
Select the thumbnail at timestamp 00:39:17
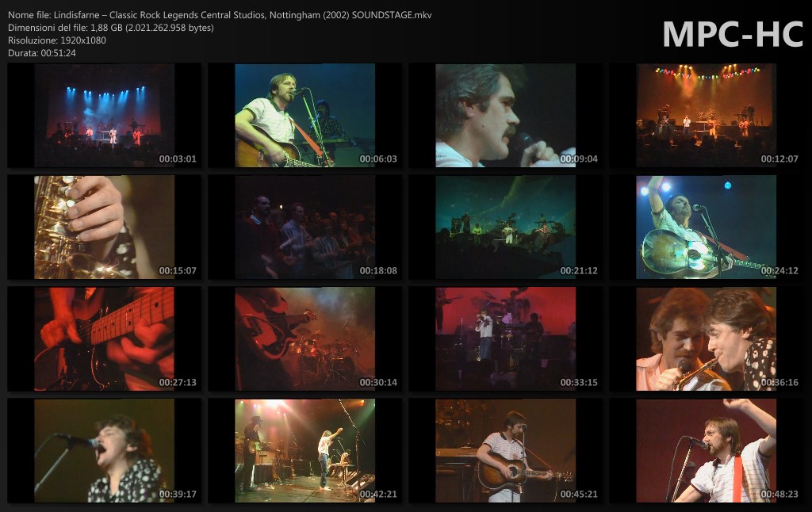pyautogui.click(x=104, y=450)
